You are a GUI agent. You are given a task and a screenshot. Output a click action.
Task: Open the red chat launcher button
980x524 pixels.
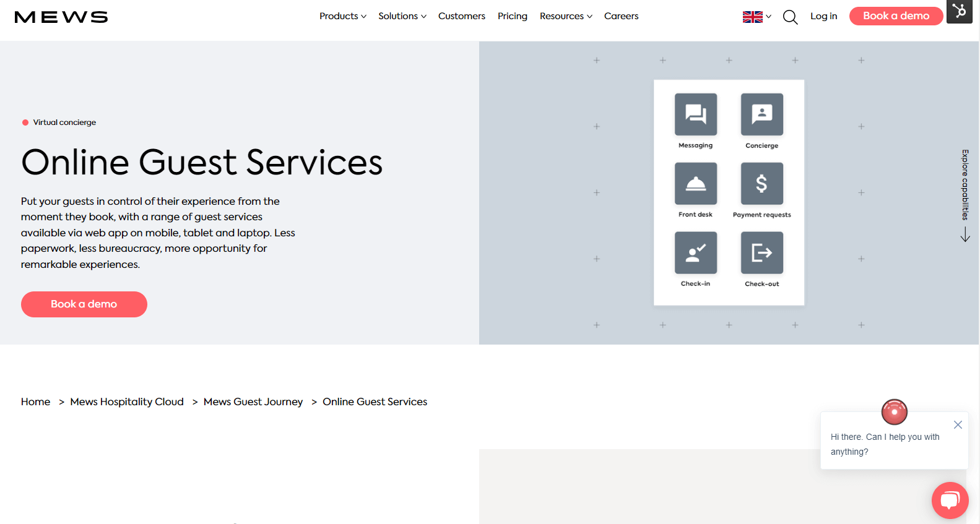pyautogui.click(x=950, y=500)
